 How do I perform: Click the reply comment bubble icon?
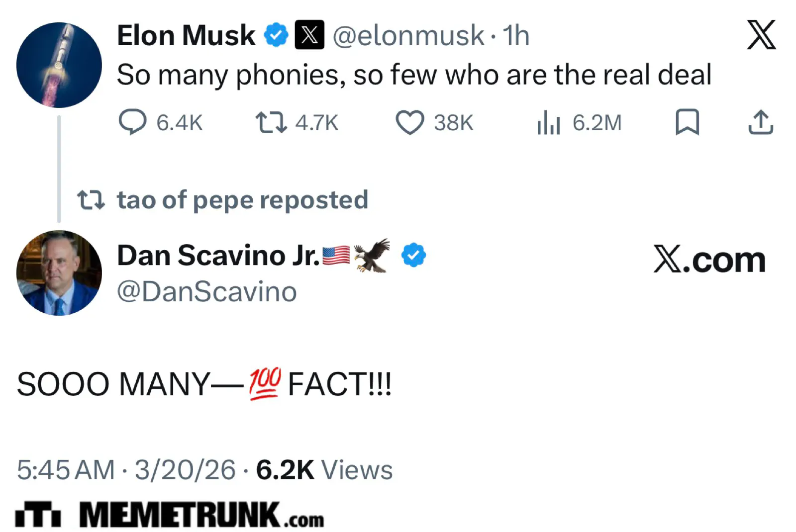(133, 122)
